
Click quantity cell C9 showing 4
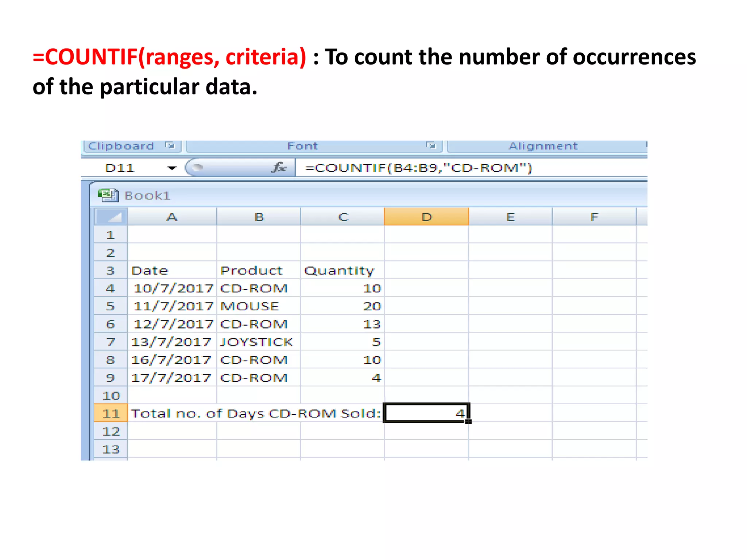click(342, 377)
